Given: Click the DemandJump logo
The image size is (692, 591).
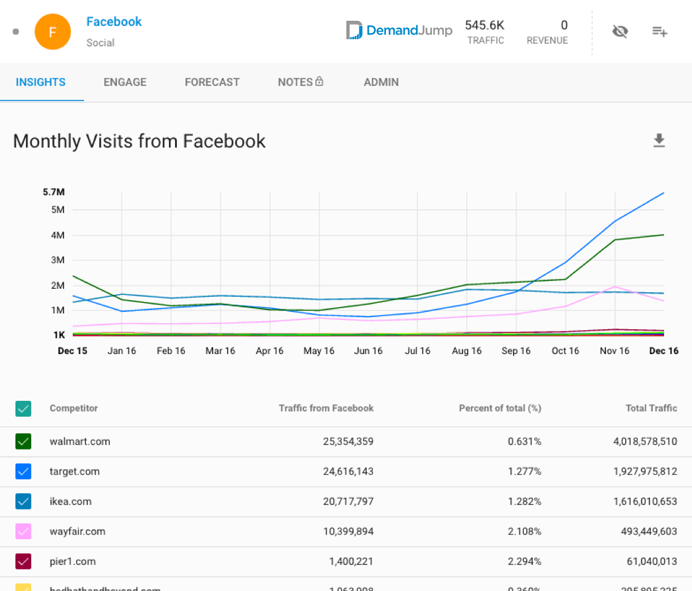Looking at the screenshot, I should 399,30.
